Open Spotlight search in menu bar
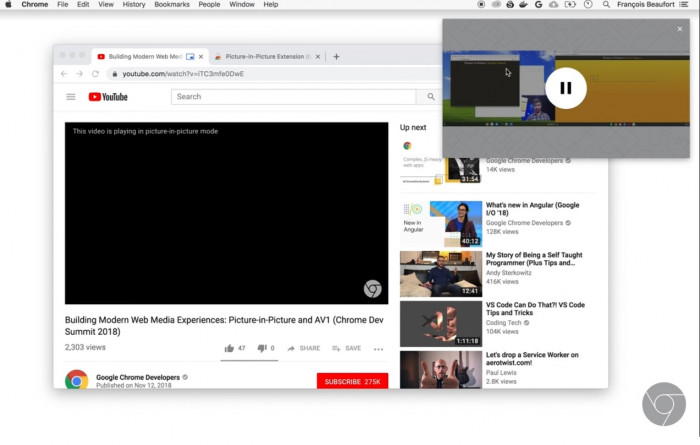The height and width of the screenshot is (445, 700). [606, 4]
